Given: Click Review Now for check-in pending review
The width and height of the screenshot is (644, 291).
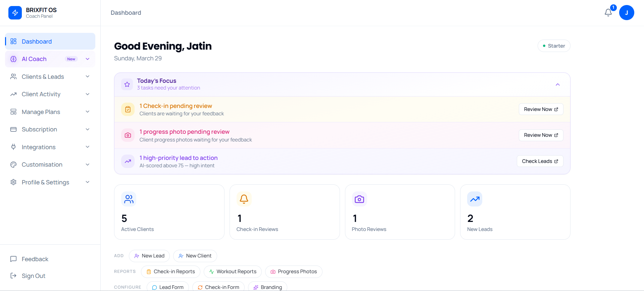Looking at the screenshot, I should pos(541,109).
